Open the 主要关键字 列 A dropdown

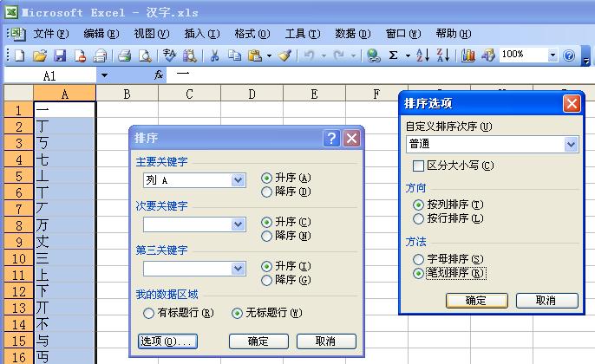(x=238, y=180)
